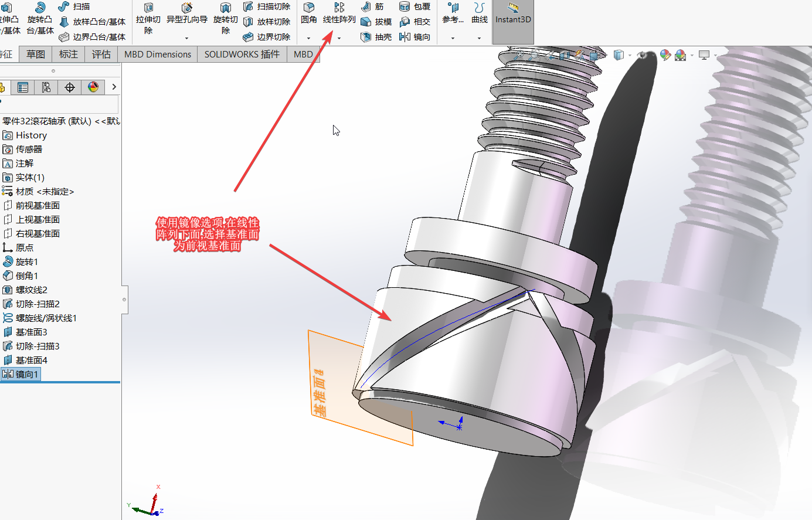The image size is (812, 520).
Task: Select 切除-扫描2 swept cut feature
Action: point(31,304)
